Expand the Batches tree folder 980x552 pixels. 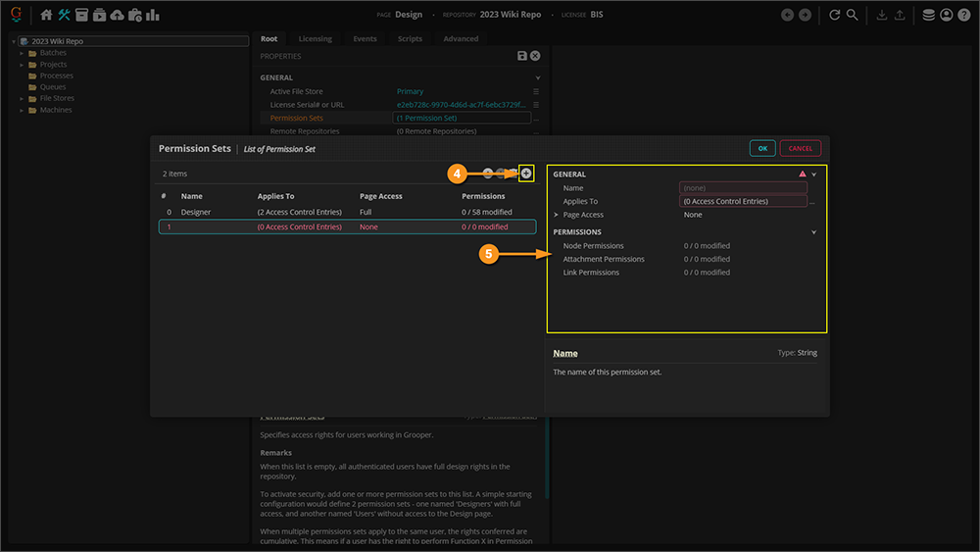point(22,53)
